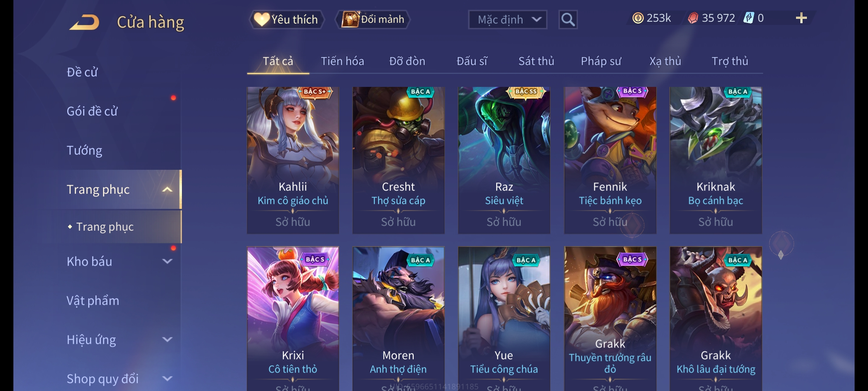
Task: Switch to the Pháp sư tab
Action: (601, 61)
